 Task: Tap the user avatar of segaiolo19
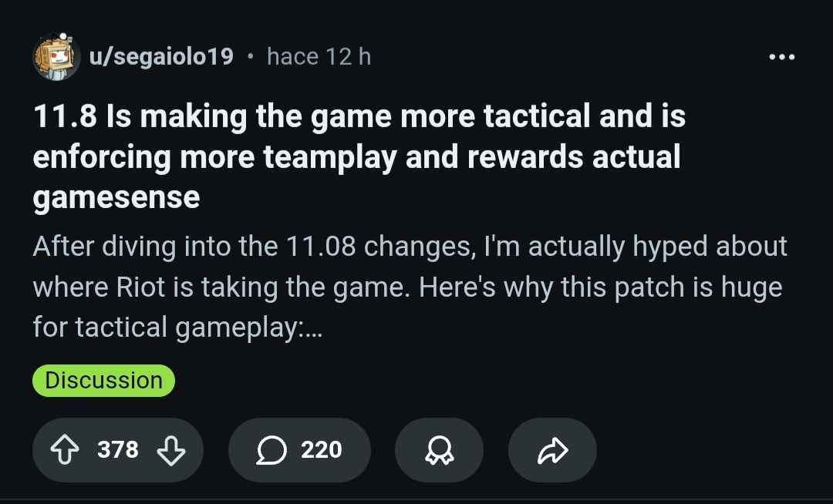(56, 57)
